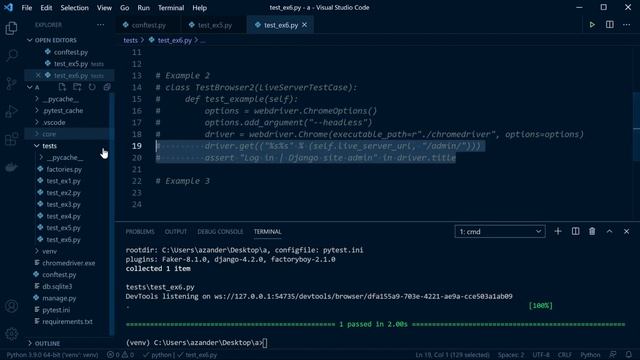Open the Search activity bar icon

tap(11, 56)
